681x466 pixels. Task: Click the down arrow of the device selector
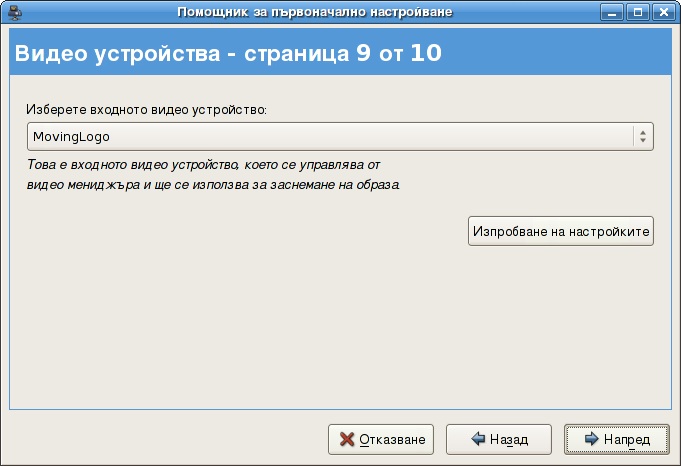[x=641, y=141]
